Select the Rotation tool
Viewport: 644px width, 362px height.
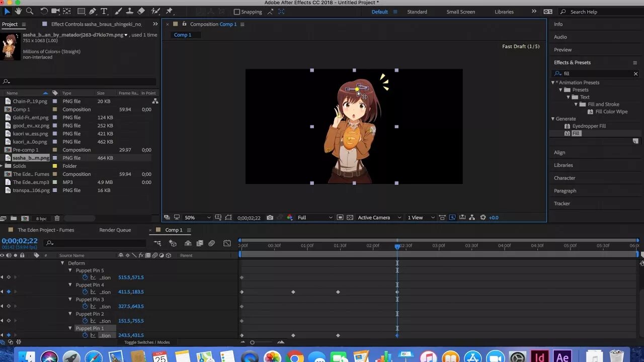tap(44, 11)
